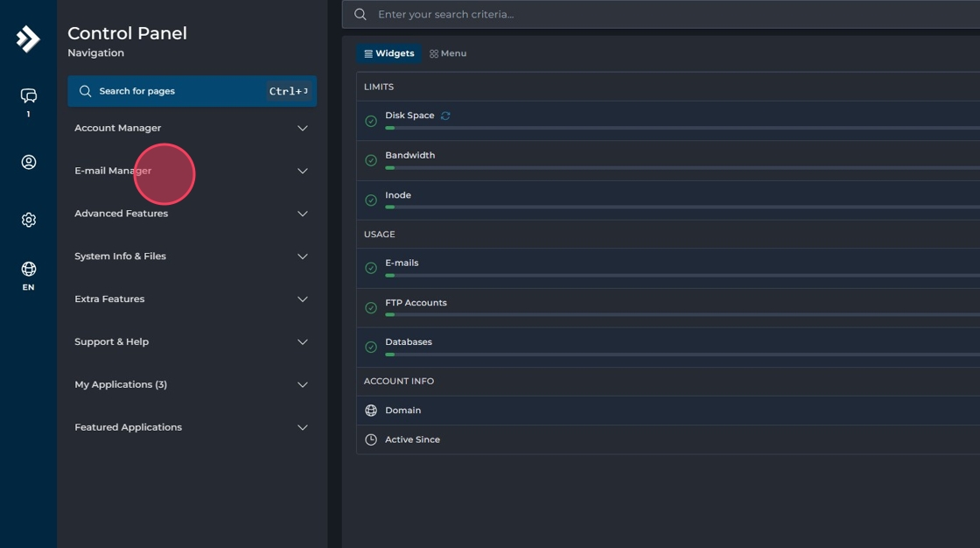Image resolution: width=980 pixels, height=548 pixels.
Task: Switch to the Menu tab
Action: click(447, 53)
